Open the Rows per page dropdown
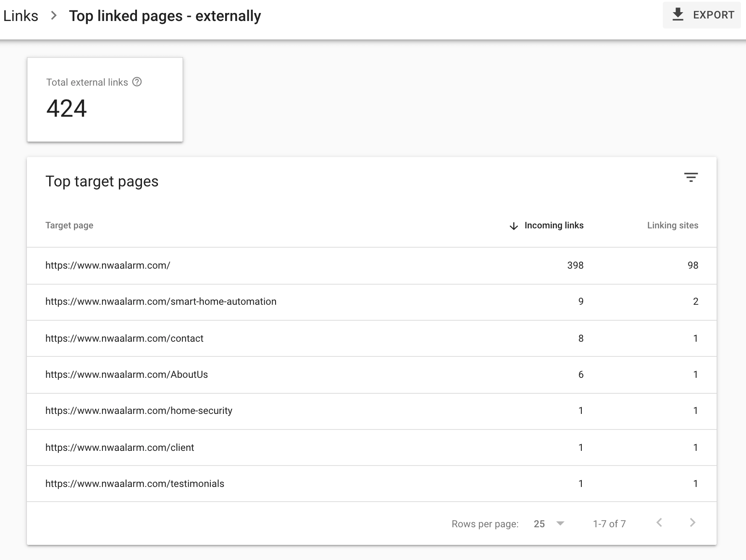Screen dimensions: 746x560 point(549,523)
